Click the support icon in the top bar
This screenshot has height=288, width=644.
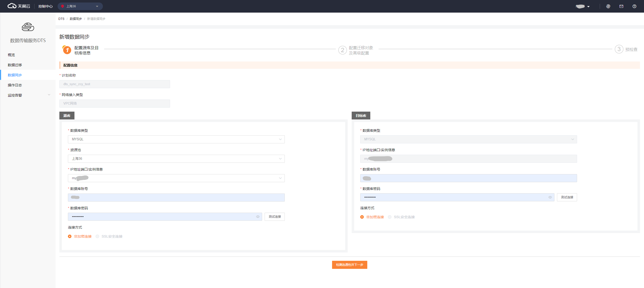(x=608, y=6)
